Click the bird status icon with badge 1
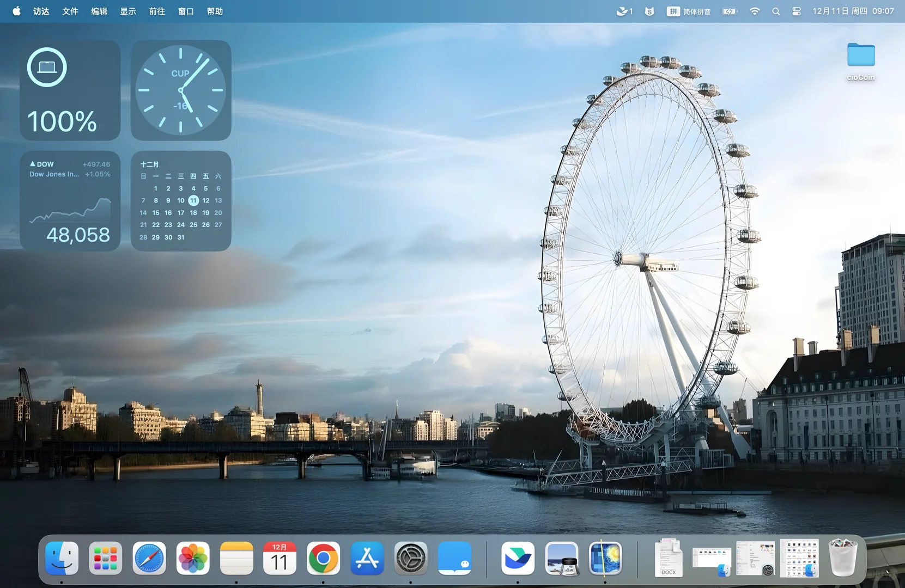The height and width of the screenshot is (588, 905). click(624, 11)
